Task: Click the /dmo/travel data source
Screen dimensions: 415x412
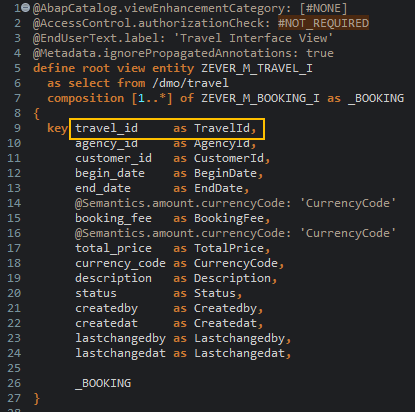Action: [x=190, y=83]
